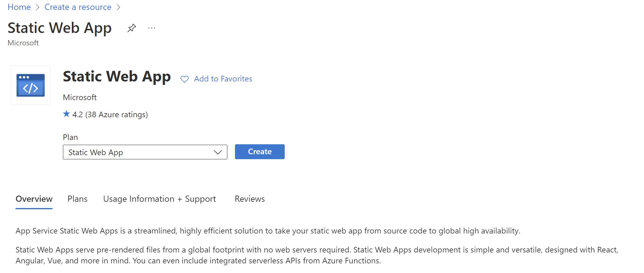Open the more options ellipsis menu
Screen dimensions: 644x273
pos(152,28)
